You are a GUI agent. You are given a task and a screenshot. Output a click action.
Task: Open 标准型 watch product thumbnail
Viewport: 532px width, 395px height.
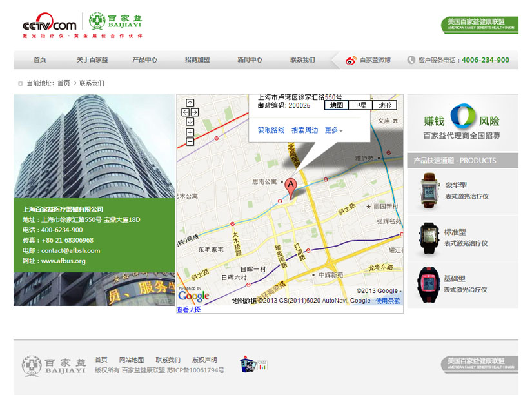(x=428, y=238)
